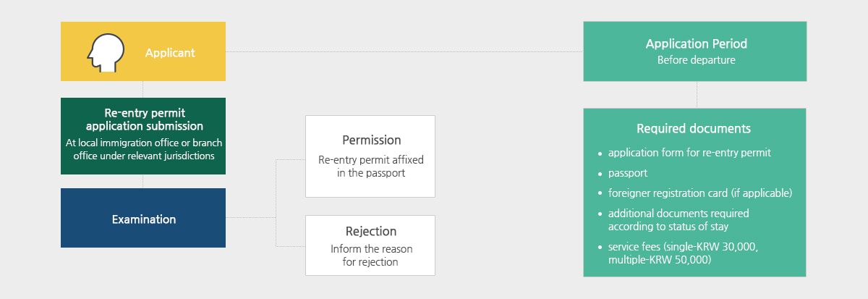Click the applicant head silhouette icon
The height and width of the screenshot is (299, 868).
coord(101,53)
